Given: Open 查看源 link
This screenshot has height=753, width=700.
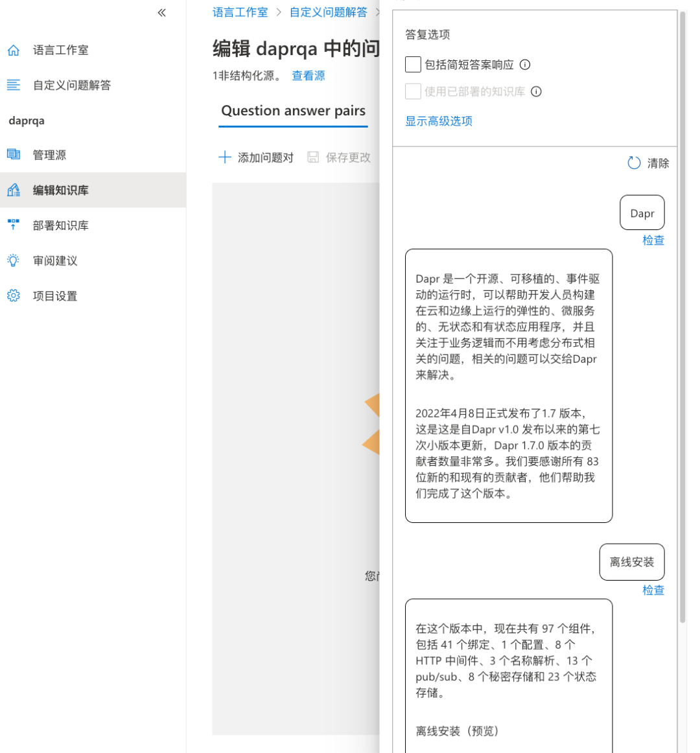Looking at the screenshot, I should [309, 75].
